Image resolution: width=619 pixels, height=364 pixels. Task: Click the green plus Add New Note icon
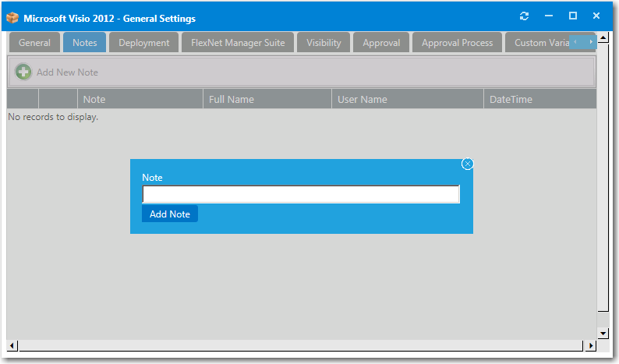(x=24, y=72)
